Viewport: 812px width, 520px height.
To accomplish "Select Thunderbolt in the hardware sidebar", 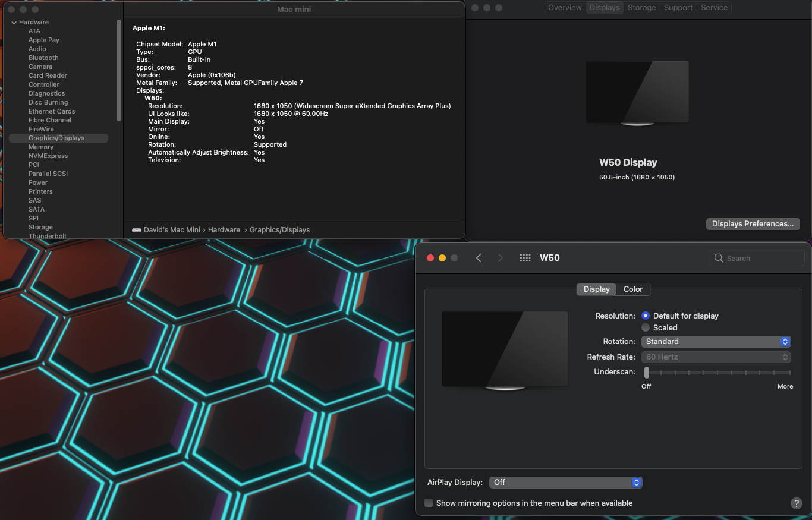I will point(48,236).
